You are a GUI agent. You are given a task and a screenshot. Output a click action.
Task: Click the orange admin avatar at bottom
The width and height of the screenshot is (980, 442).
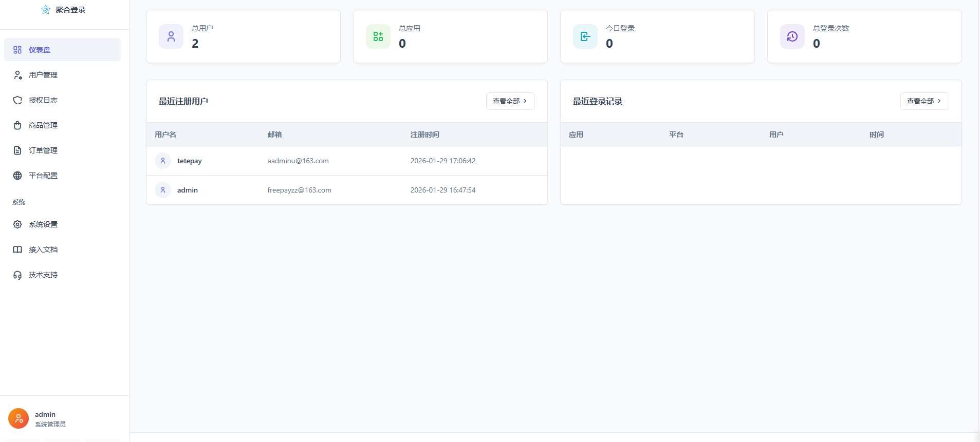(x=19, y=418)
